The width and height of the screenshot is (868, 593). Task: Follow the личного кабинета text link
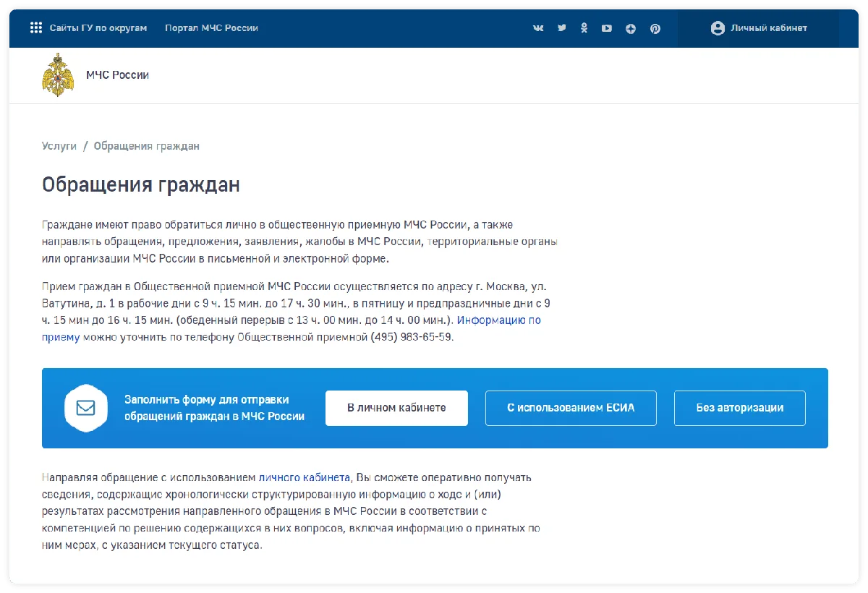(x=304, y=477)
